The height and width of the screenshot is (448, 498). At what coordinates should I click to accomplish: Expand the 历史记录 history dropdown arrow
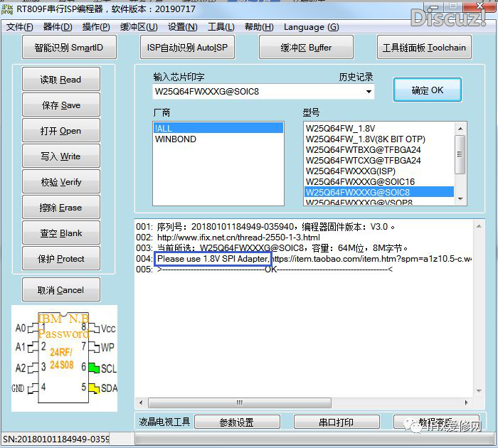(369, 92)
